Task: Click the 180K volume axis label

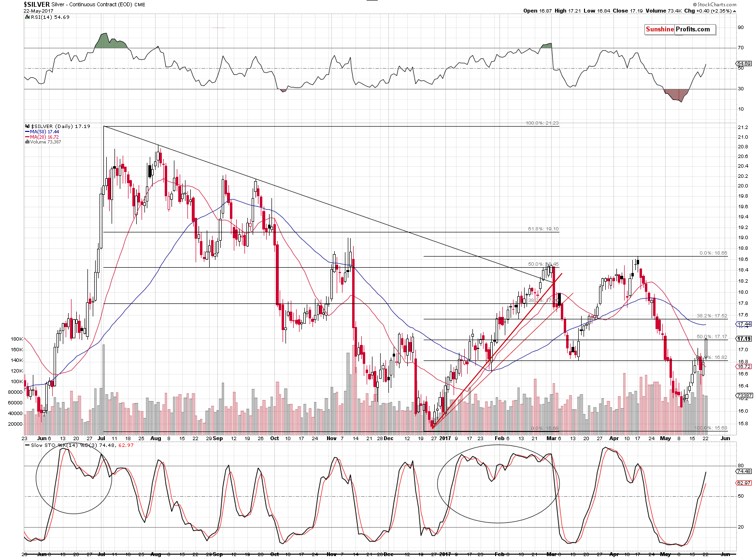Action: point(16,339)
